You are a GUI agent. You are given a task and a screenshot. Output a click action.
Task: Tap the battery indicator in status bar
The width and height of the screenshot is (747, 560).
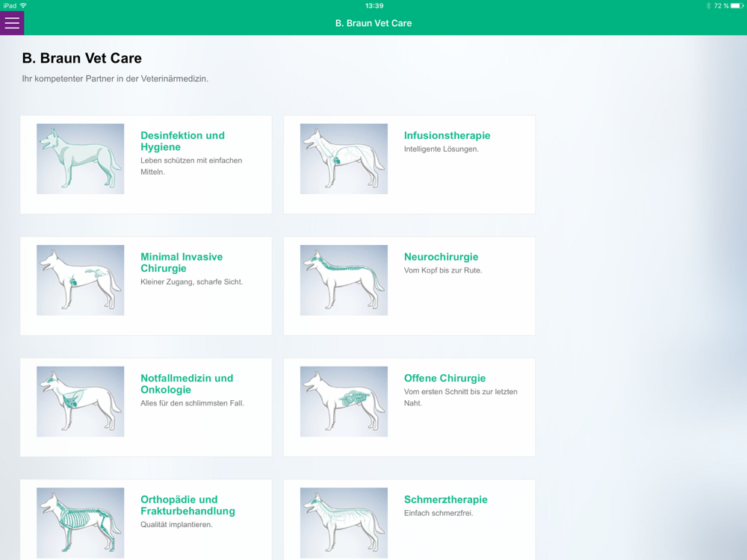(x=737, y=6)
